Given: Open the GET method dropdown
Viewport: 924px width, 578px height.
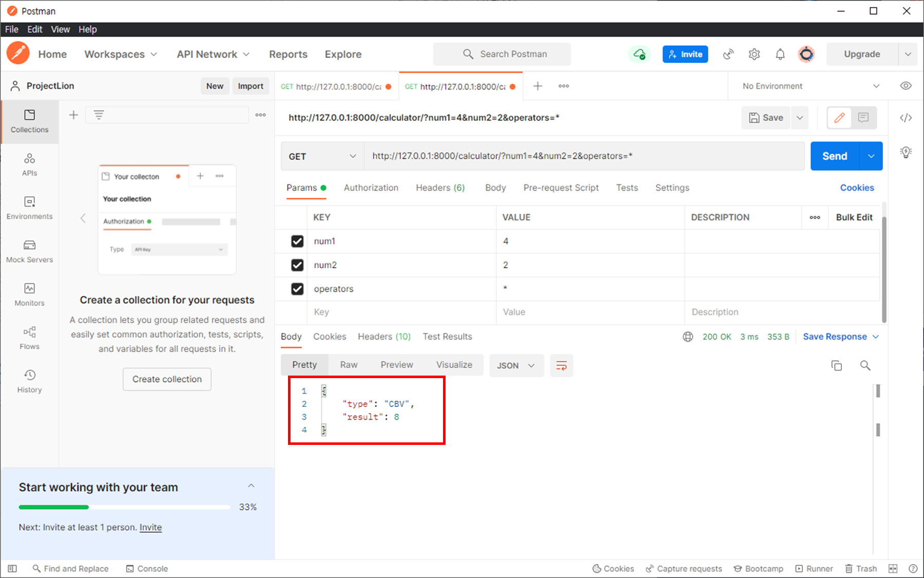Looking at the screenshot, I should click(322, 156).
